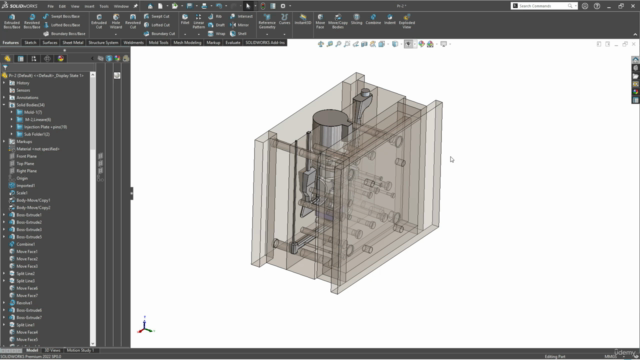Open the 3D Views bottom tab
Image resolution: width=640 pixels, height=360 pixels.
pos(52,350)
